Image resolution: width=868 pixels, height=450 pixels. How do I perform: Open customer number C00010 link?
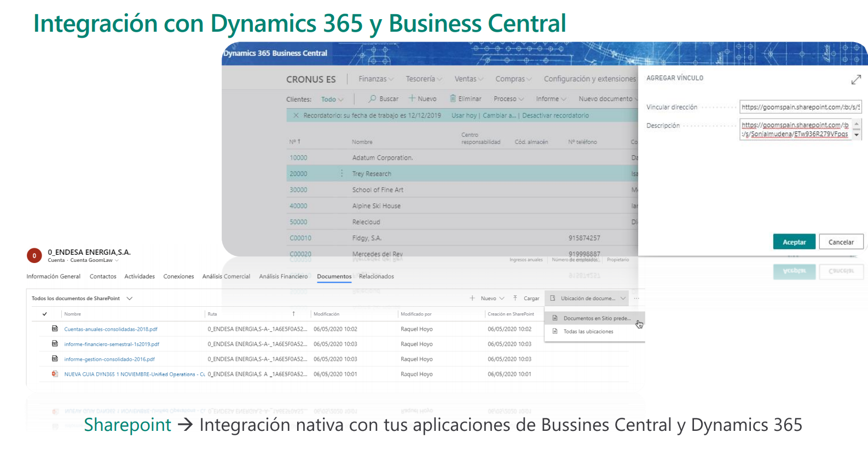pyautogui.click(x=300, y=238)
